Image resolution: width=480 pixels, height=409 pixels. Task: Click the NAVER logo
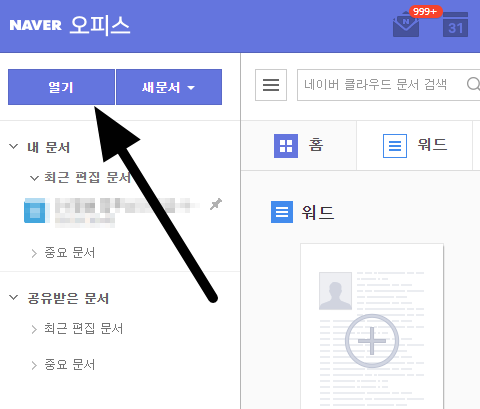click(35, 25)
